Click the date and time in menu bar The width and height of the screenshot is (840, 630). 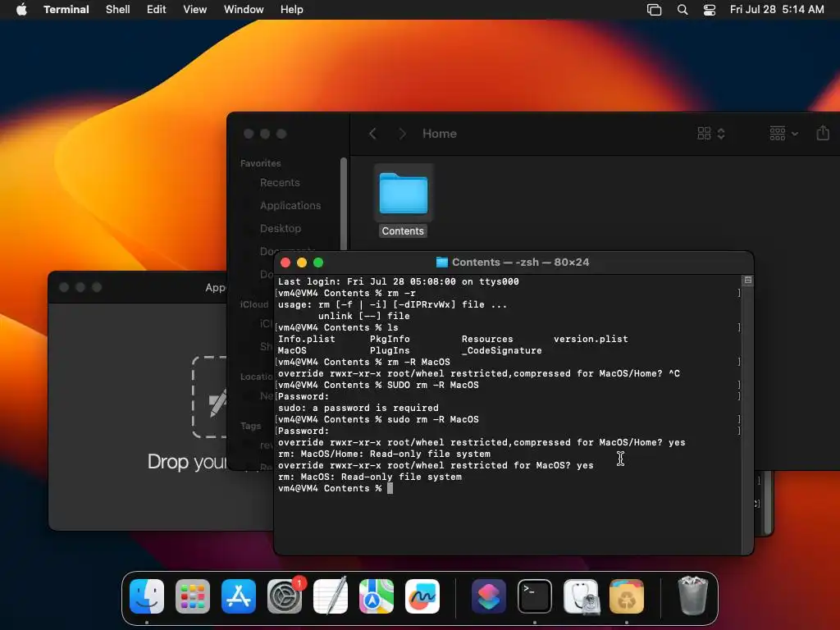coord(777,9)
